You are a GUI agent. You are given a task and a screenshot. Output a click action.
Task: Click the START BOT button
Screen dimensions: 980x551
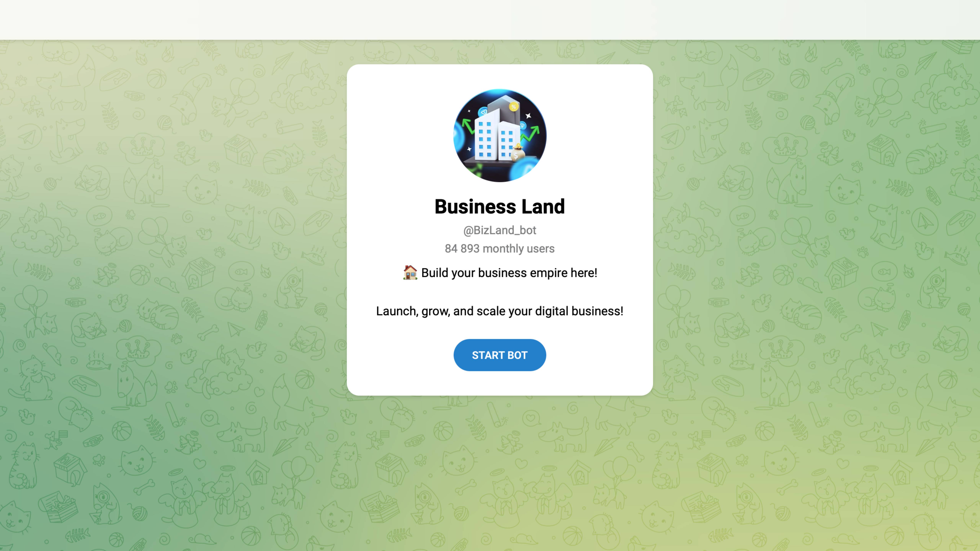[500, 355]
